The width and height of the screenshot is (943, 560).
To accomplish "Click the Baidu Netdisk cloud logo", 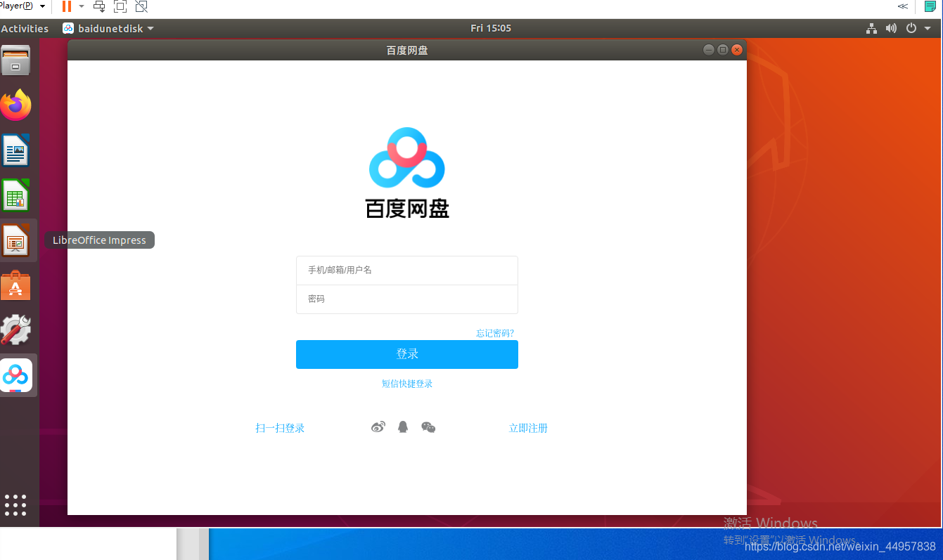I will pyautogui.click(x=407, y=158).
